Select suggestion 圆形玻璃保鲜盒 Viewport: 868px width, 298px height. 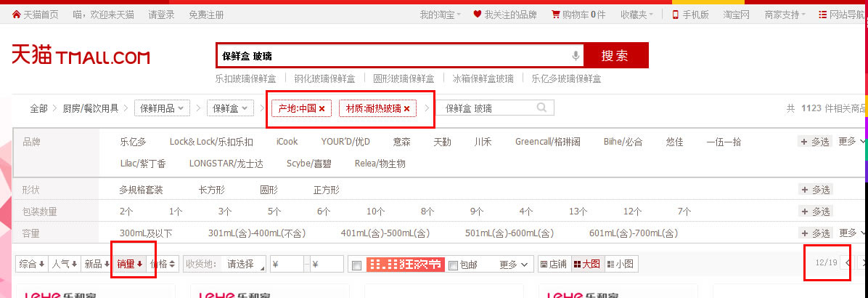click(404, 78)
